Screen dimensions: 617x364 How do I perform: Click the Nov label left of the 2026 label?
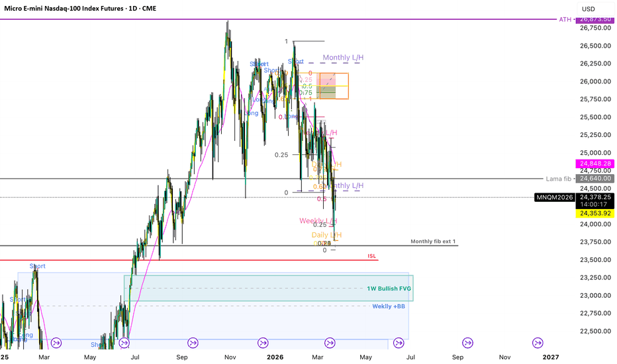pos(230,357)
